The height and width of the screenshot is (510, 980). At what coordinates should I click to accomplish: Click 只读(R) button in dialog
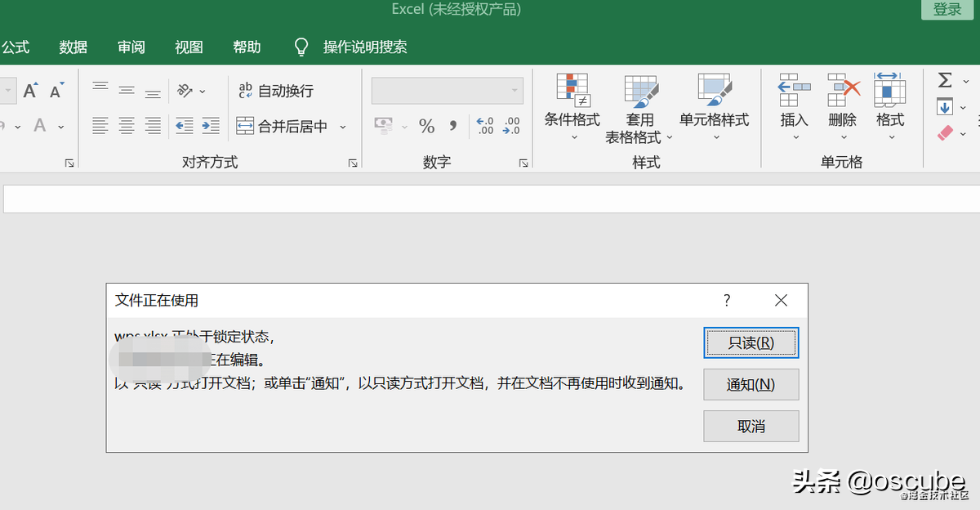tap(751, 343)
